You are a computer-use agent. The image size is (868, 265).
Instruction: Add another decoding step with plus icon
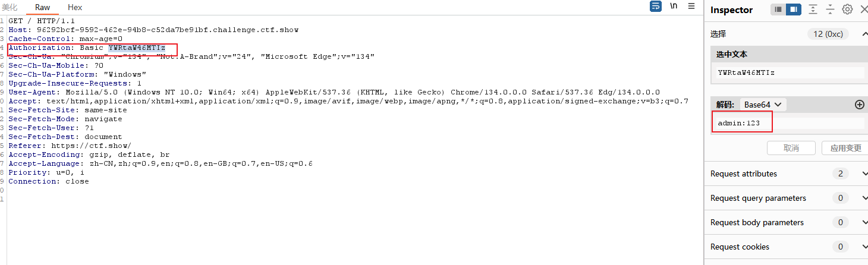click(x=859, y=105)
